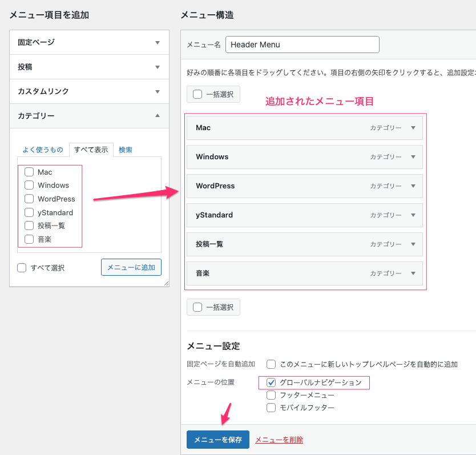The width and height of the screenshot is (476, 455).
Task: Enable the すべて選択 checkbox
Action: tap(22, 268)
